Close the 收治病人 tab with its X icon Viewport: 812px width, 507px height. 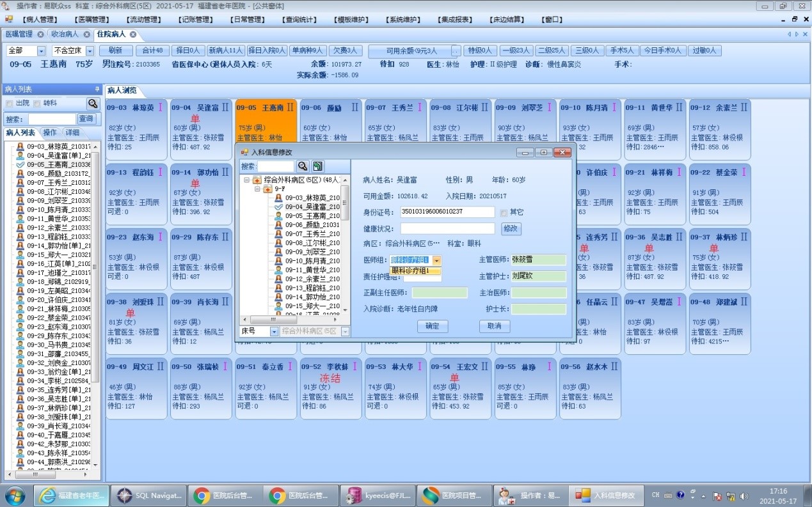(x=86, y=35)
